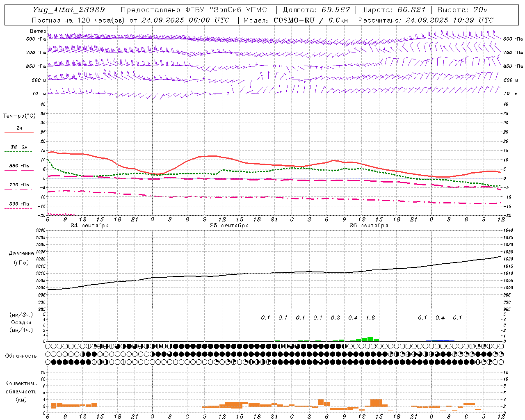
Task: Click the 'Облачность' cloud cover label
Action: point(21,356)
